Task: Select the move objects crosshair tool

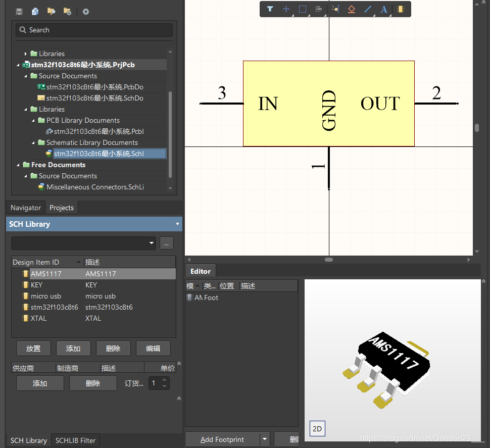Action: point(286,9)
